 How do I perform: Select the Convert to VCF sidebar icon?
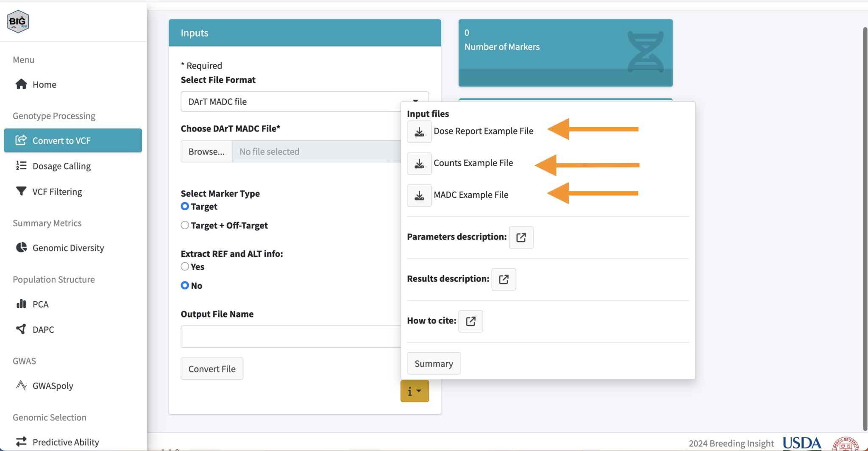click(x=21, y=140)
